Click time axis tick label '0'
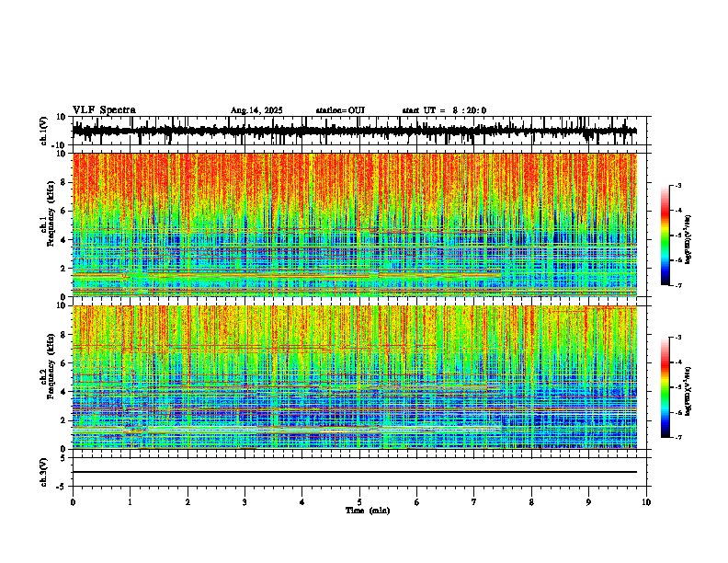The width and height of the screenshot is (728, 563). 73,502
